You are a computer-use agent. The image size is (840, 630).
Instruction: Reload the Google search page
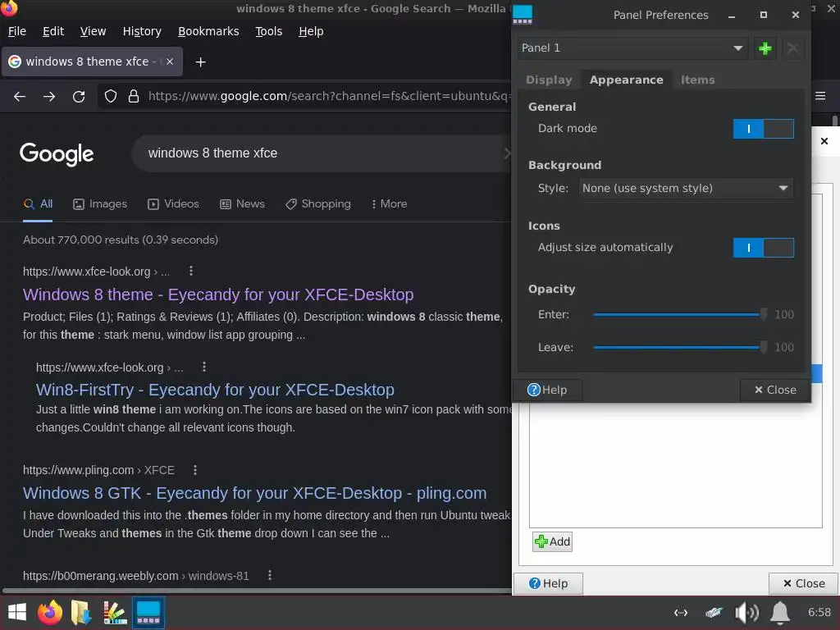[79, 97]
